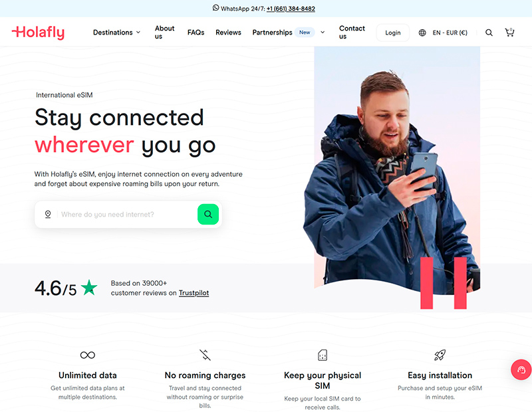Viewport: 532px width, 412px height.
Task: Click the Login button
Action: pos(392,33)
